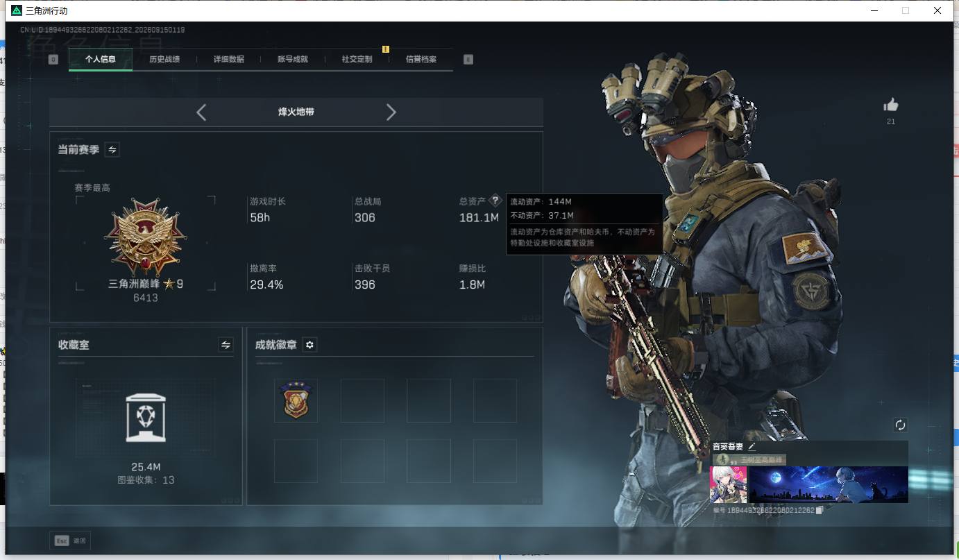Click the 撤离率 value 29.4%

pos(266,285)
